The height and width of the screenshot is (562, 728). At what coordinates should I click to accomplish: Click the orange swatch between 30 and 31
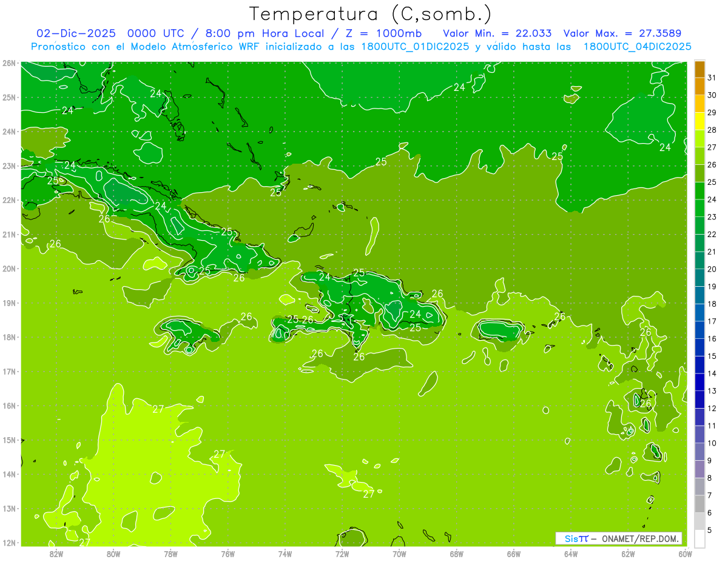click(699, 87)
